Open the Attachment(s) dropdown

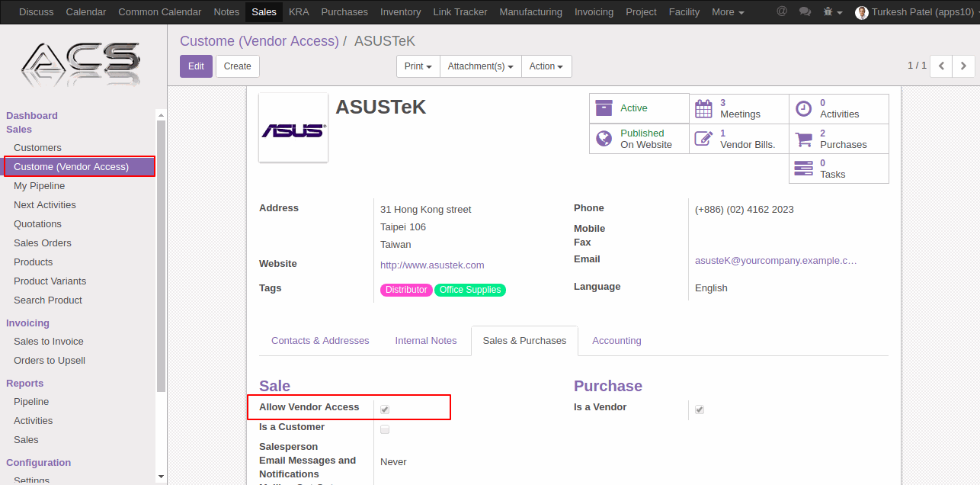[480, 66]
